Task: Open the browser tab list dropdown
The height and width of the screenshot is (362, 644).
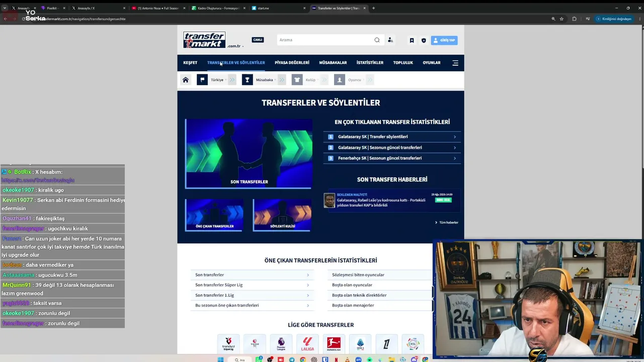Action: [x=5, y=8]
